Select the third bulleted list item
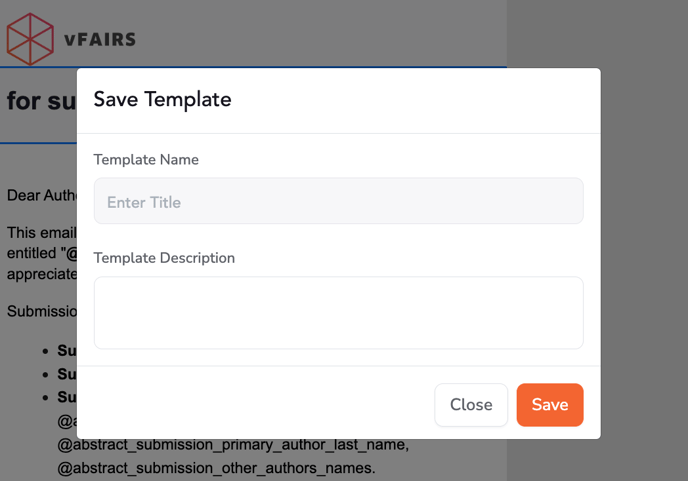 pos(67,397)
